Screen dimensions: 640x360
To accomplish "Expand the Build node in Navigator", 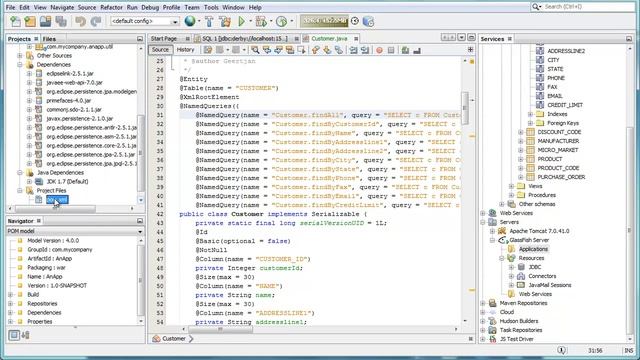I will pos(11,295).
